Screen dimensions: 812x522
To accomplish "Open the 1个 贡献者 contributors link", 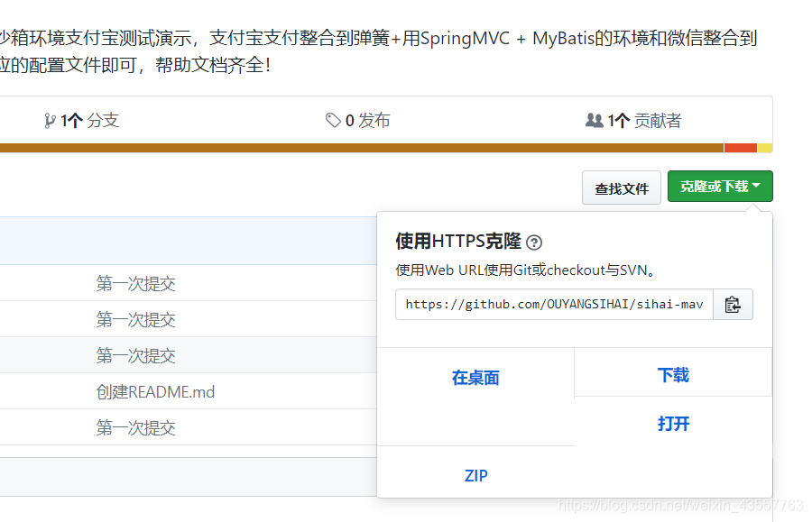I will (x=633, y=121).
